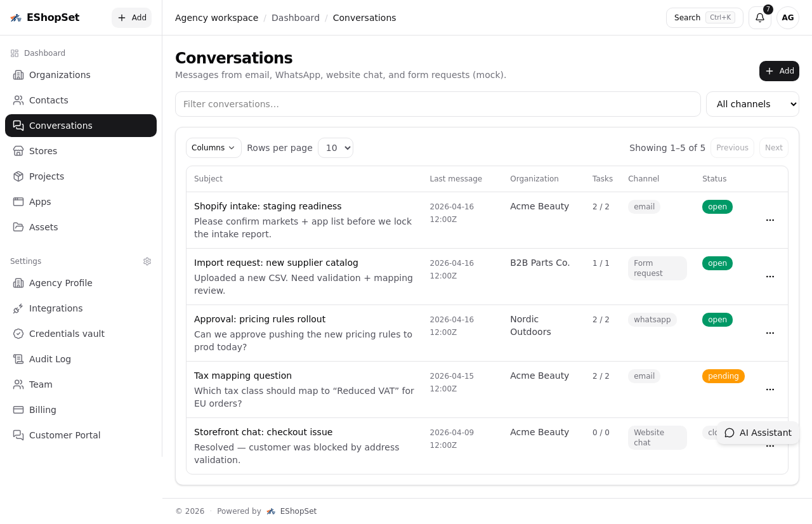The width and height of the screenshot is (812, 524).
Task: Click the EShopSet logo
Action: point(44,17)
